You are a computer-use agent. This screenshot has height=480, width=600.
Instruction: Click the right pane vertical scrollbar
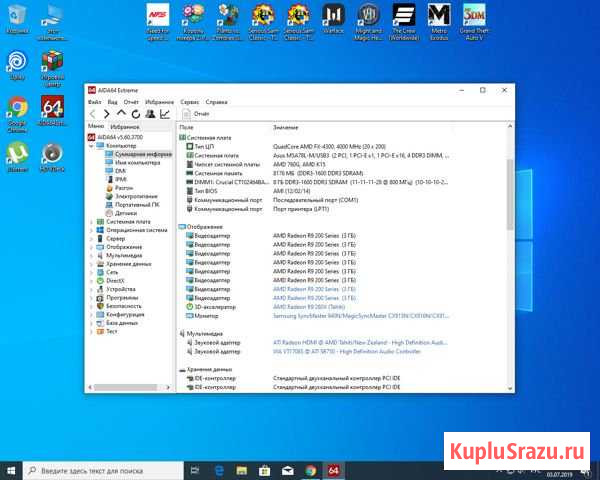tap(510, 195)
